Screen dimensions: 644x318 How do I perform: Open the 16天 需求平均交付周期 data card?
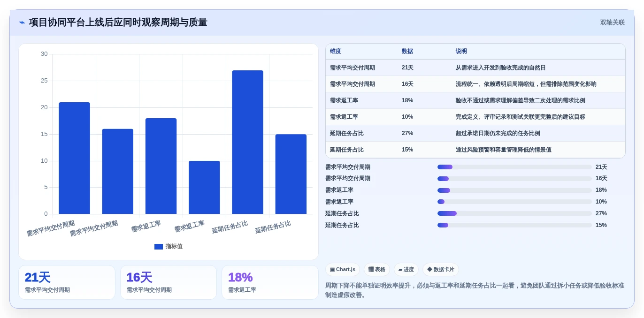[x=169, y=282]
